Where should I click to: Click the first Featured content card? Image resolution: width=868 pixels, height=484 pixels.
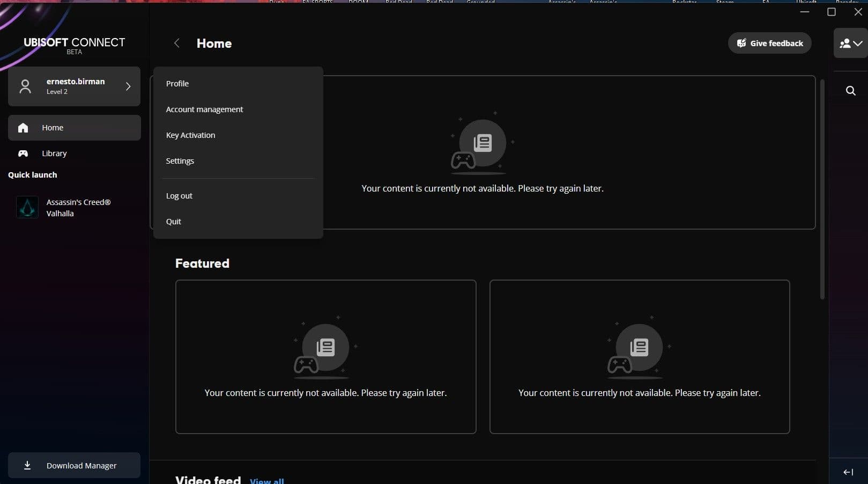[325, 356]
